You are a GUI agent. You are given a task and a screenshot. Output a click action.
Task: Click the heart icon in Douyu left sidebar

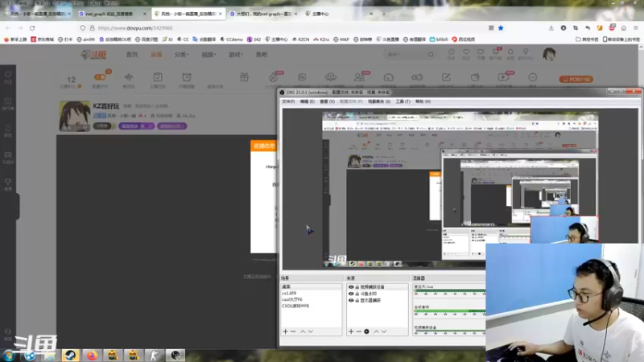(x=8, y=75)
